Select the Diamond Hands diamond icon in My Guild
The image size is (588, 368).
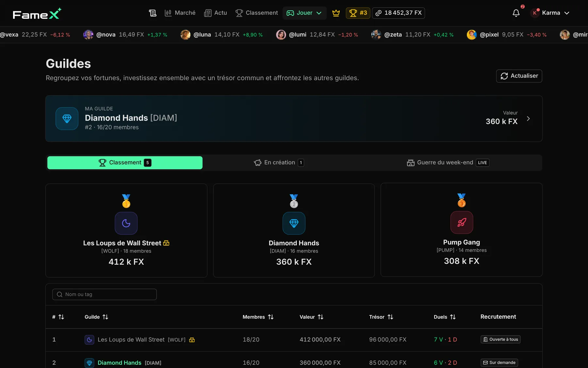click(x=67, y=119)
